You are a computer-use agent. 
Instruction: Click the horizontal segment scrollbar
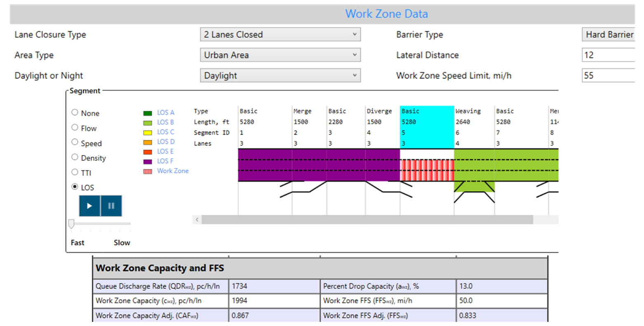367,220
